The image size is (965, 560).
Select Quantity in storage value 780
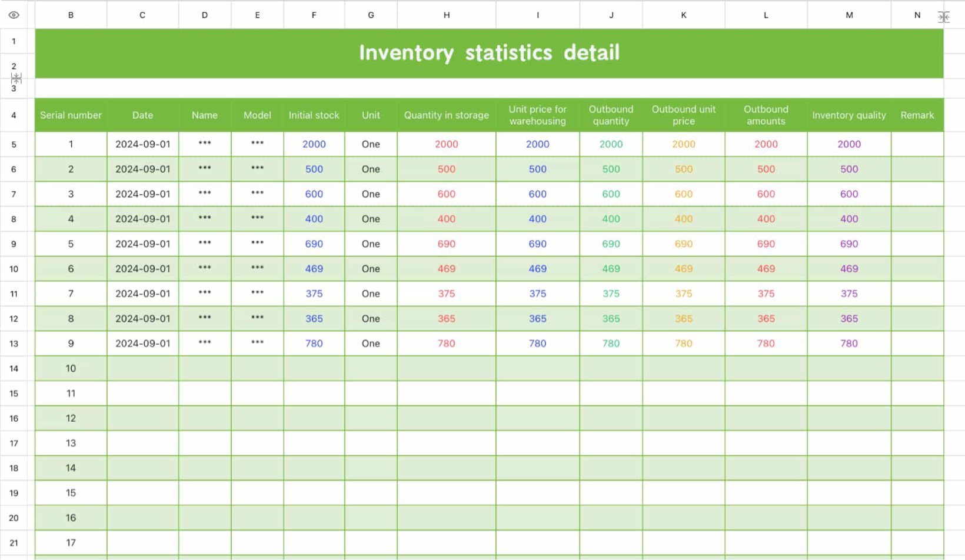tap(447, 344)
